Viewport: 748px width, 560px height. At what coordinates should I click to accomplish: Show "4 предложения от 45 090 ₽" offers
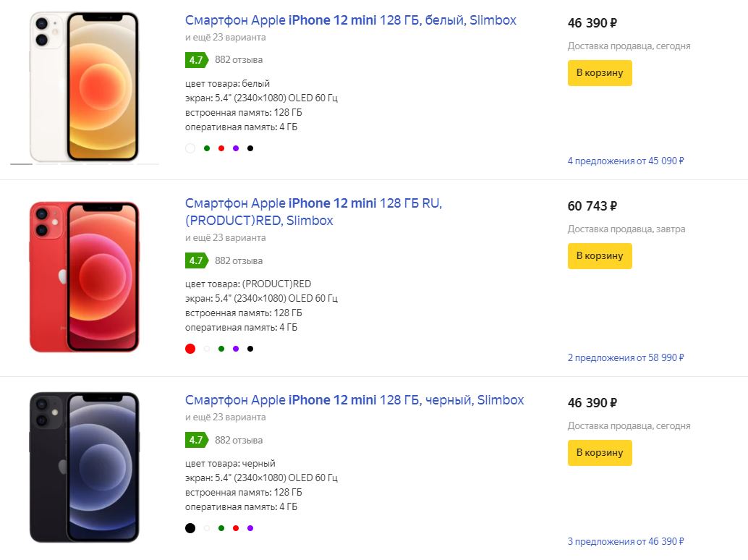coord(626,161)
